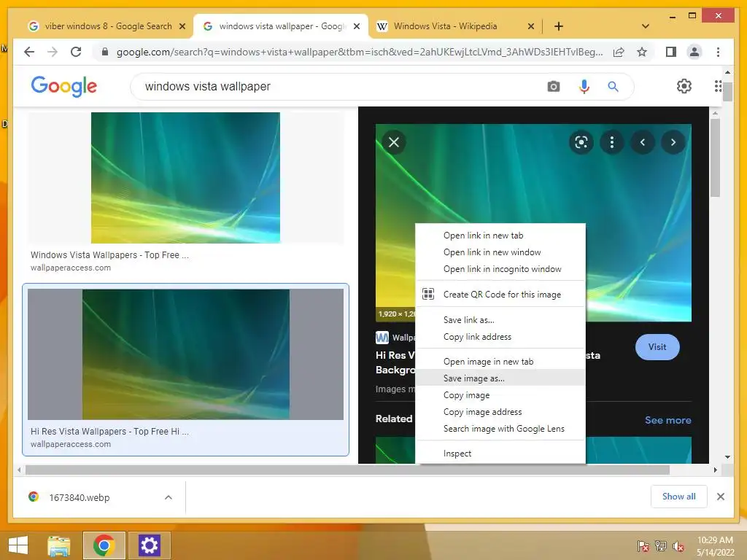This screenshot has width=747, height=560.
Task: Select Inspect from context menu
Action: coord(500,454)
